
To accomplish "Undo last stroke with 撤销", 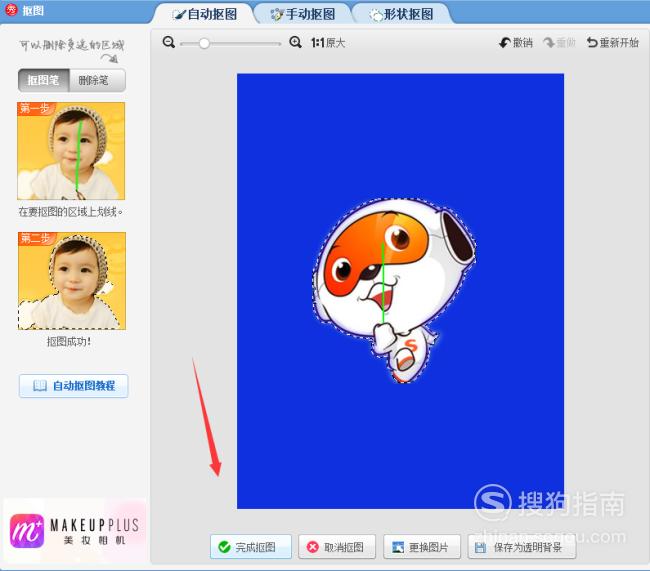I will coord(516,42).
